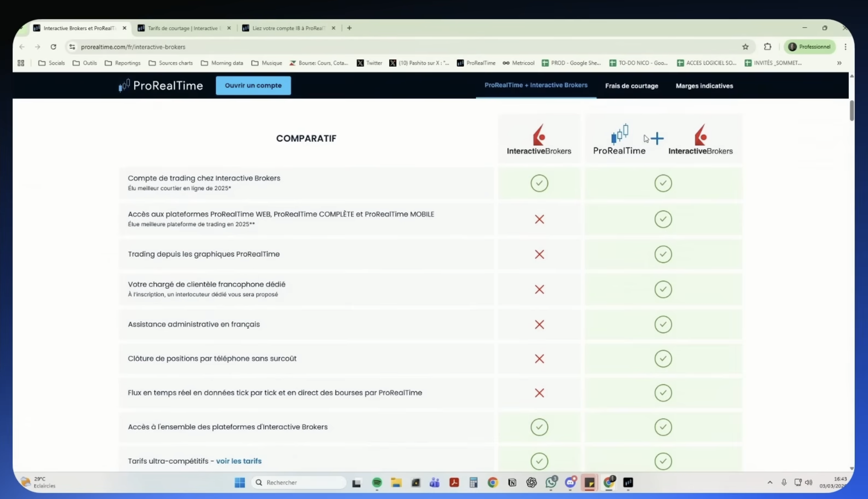868x499 pixels.
Task: Follow the voir les tarifs link
Action: click(239, 461)
